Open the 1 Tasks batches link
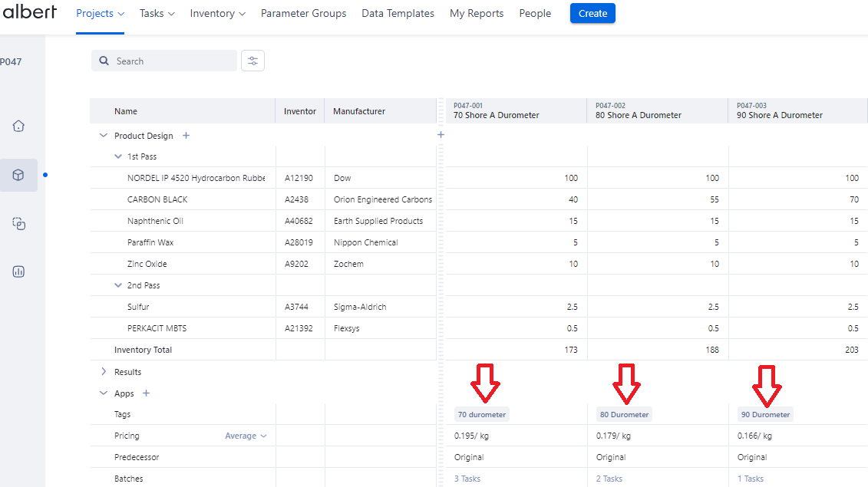Screen dimensions: 868x487 (x=751, y=479)
